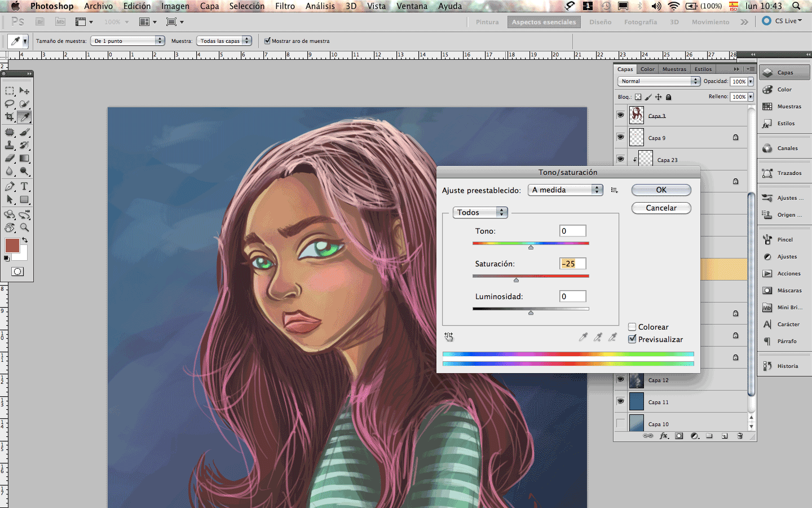Select the Lasso tool
The width and height of the screenshot is (812, 508).
click(10, 104)
